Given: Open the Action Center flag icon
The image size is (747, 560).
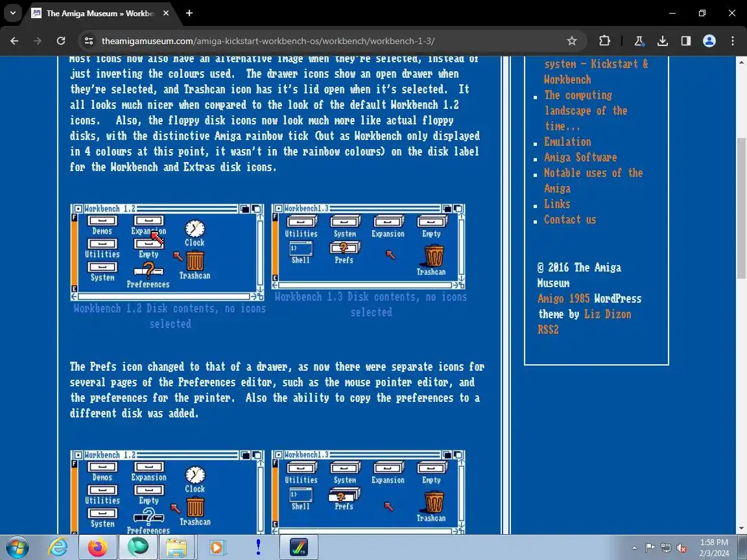Looking at the screenshot, I should [x=650, y=548].
